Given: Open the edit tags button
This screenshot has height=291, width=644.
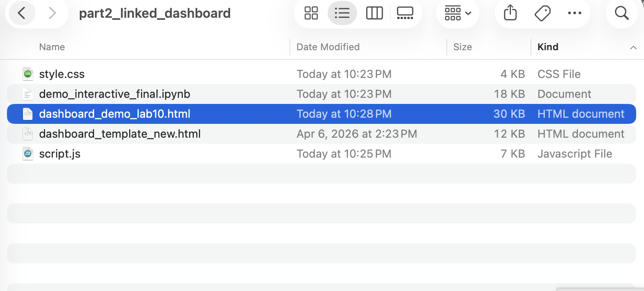Looking at the screenshot, I should pos(542,13).
